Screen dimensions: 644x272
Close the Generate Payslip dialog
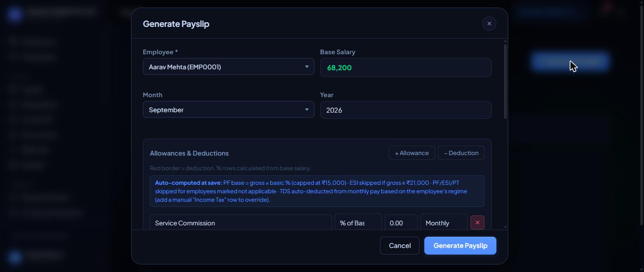pos(489,24)
